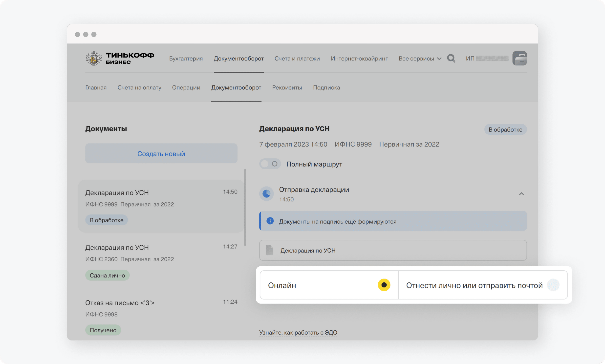The height and width of the screenshot is (364, 605).
Task: Select the Онлайн radio button
Action: (x=384, y=285)
